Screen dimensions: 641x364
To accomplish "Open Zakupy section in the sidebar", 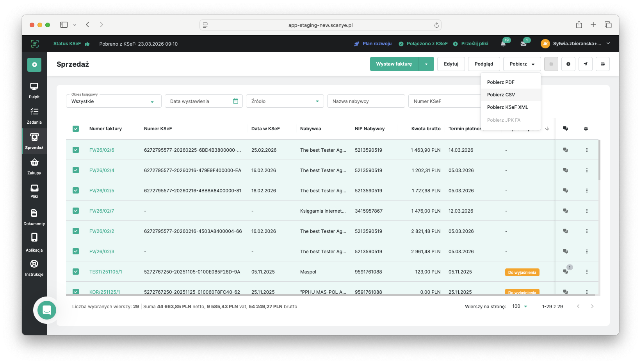I will click(x=34, y=167).
